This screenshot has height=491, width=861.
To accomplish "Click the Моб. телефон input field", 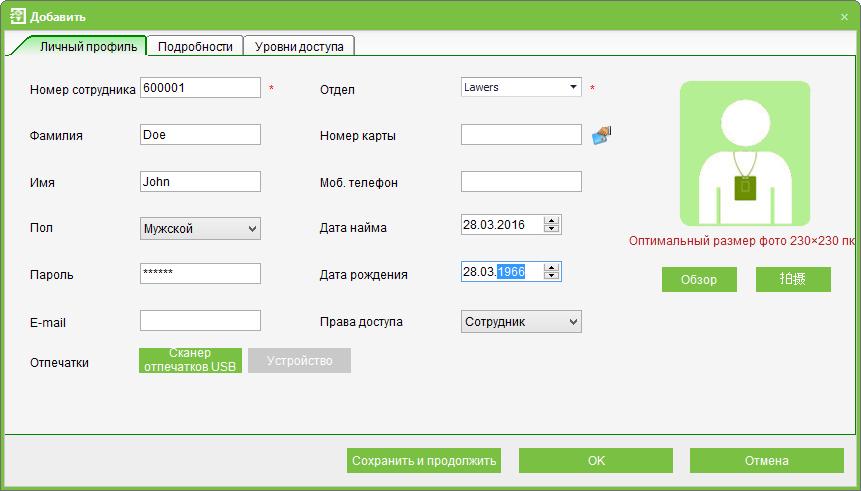I will tap(521, 182).
